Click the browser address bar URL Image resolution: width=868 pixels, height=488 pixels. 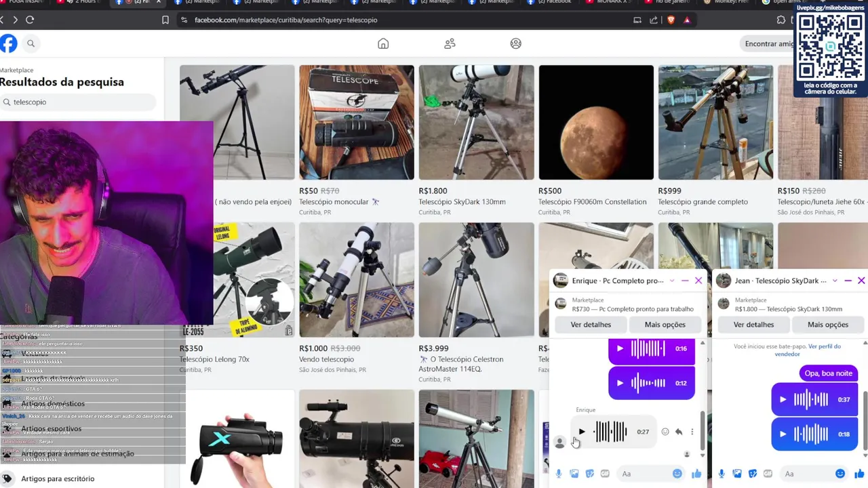coord(285,20)
